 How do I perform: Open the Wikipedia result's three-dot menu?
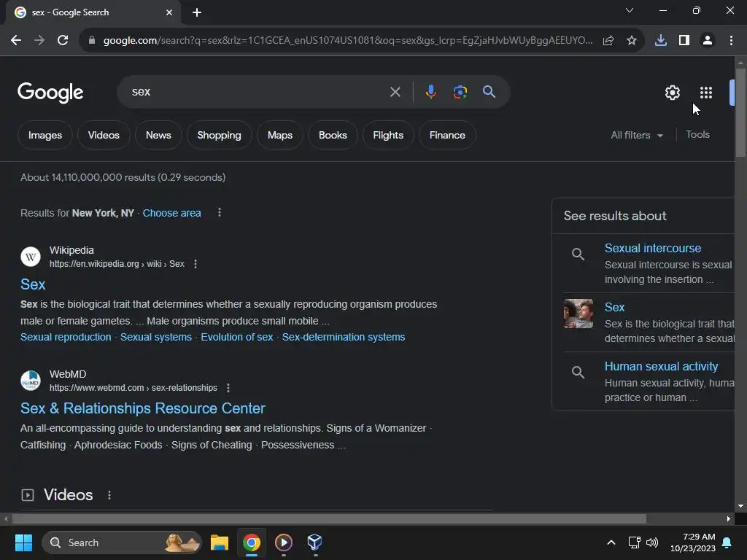[x=196, y=264]
